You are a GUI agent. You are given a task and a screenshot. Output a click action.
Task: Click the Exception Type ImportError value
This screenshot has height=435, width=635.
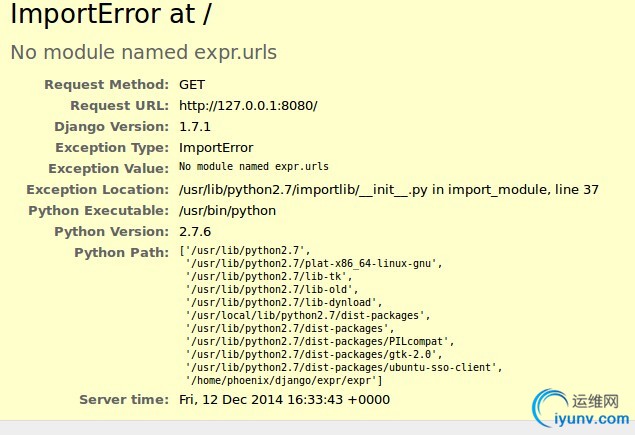point(216,147)
